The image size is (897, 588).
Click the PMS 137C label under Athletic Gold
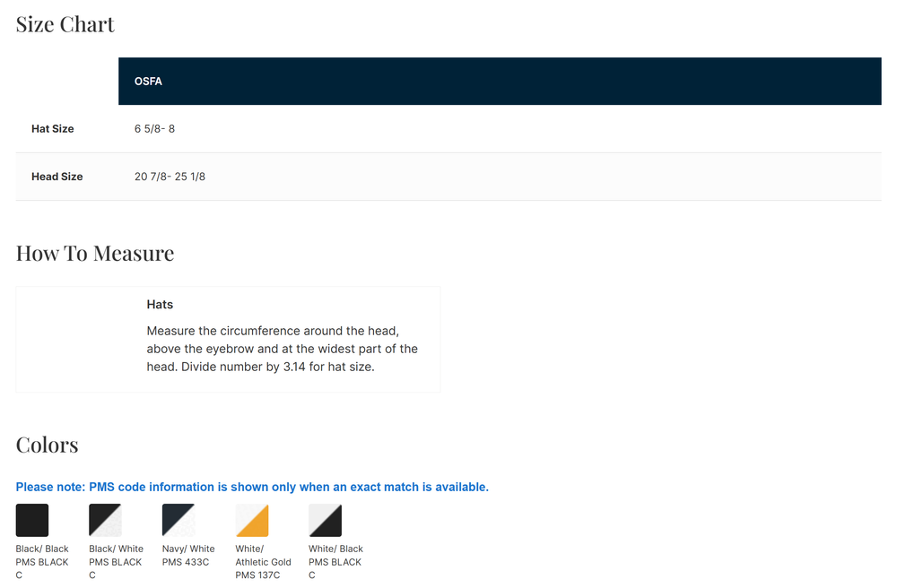(x=258, y=575)
